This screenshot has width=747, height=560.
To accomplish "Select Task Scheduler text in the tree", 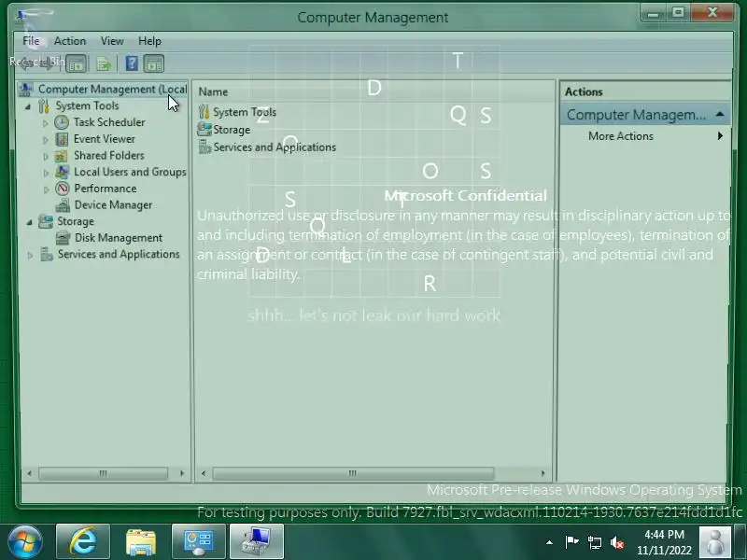I will (109, 122).
